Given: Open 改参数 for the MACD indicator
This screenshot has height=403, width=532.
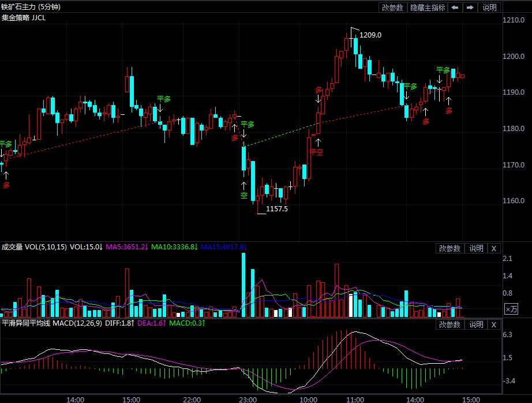Looking at the screenshot, I should coord(449,324).
